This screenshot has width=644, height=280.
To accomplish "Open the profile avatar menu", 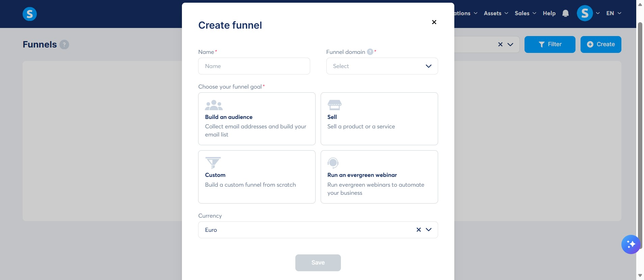I will click(585, 13).
